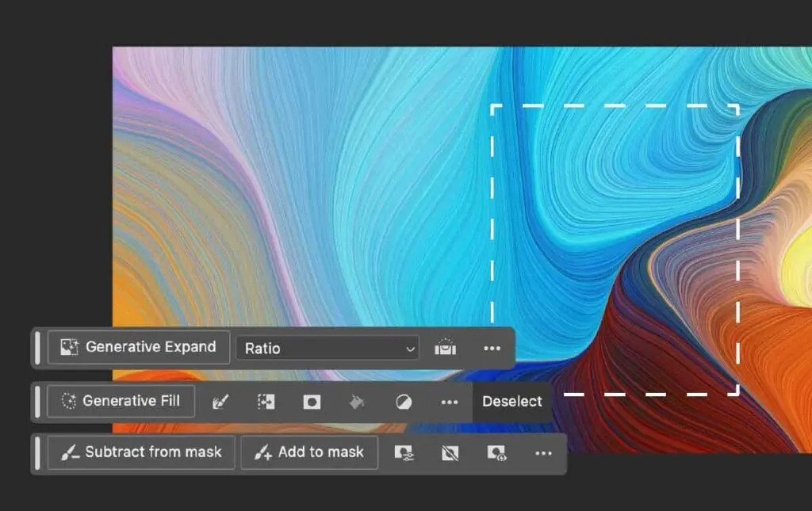Click Deselect
This screenshot has width=812, height=511.
click(512, 402)
